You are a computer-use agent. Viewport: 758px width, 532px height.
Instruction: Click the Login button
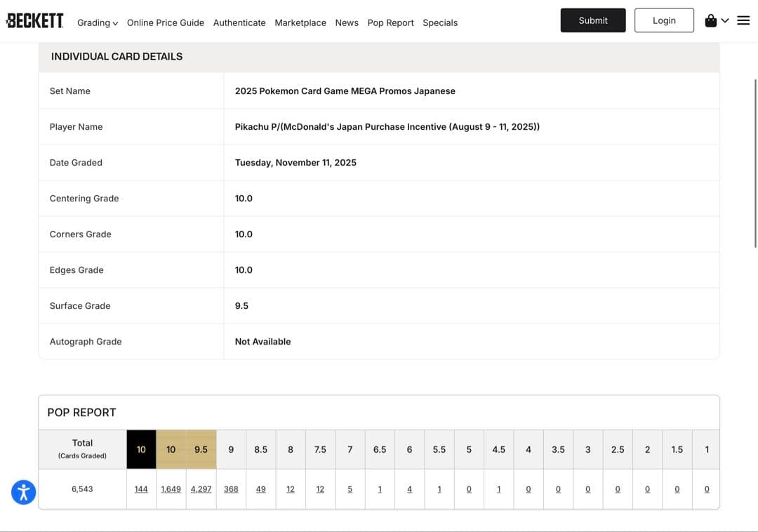pos(664,20)
